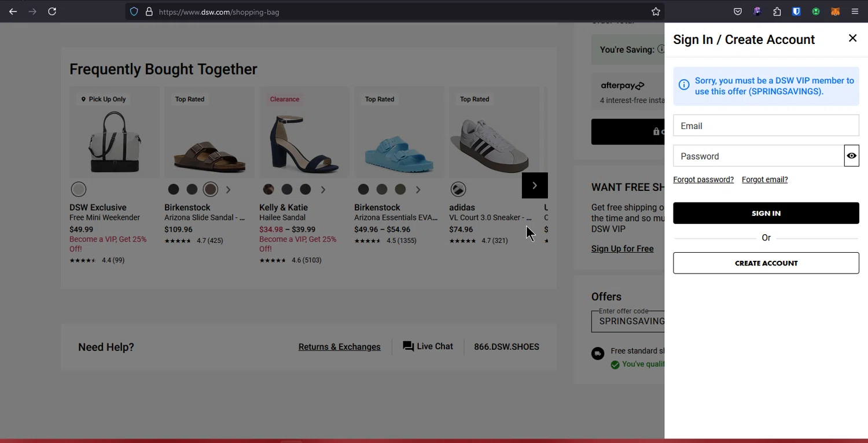Viewport: 868px width, 443px height.
Task: Click the Clearance badge
Action: pyautogui.click(x=285, y=99)
